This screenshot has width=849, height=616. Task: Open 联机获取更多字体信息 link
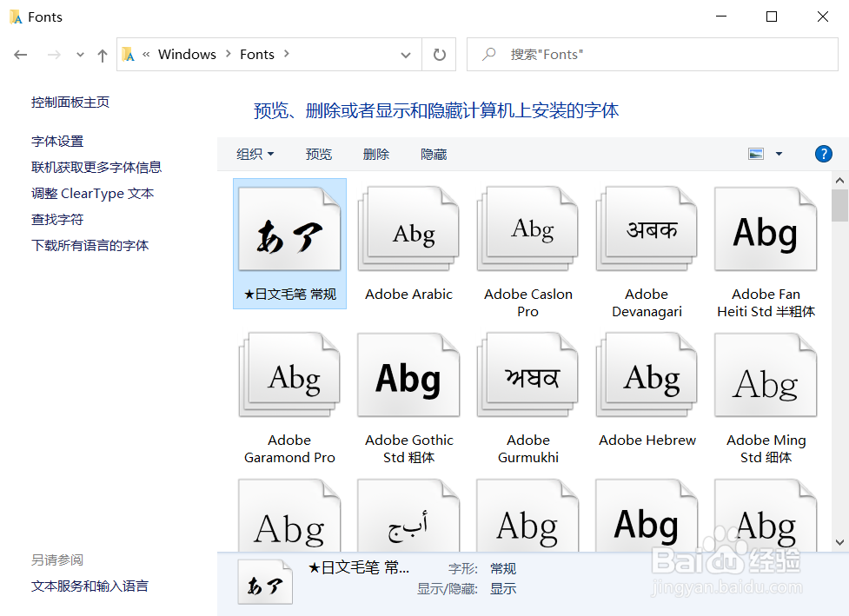(x=96, y=168)
